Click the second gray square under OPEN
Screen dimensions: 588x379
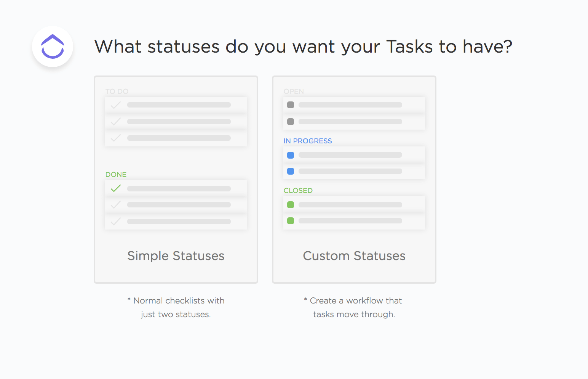coord(291,122)
